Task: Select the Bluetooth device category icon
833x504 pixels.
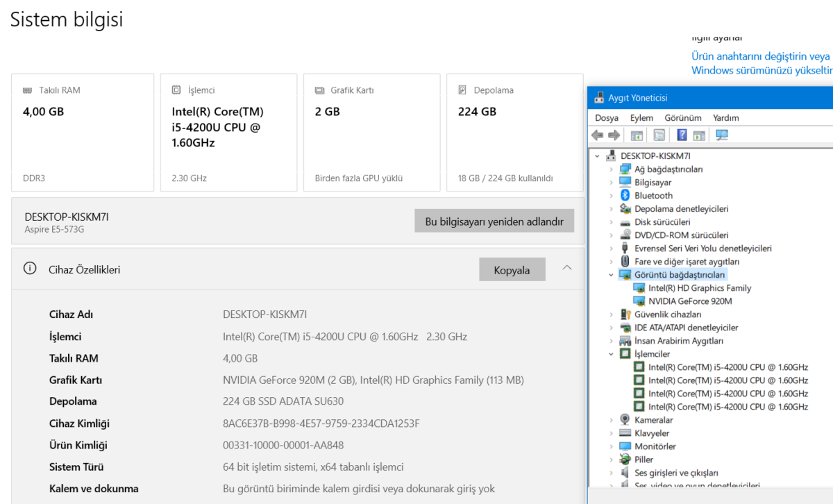Action: [x=625, y=196]
